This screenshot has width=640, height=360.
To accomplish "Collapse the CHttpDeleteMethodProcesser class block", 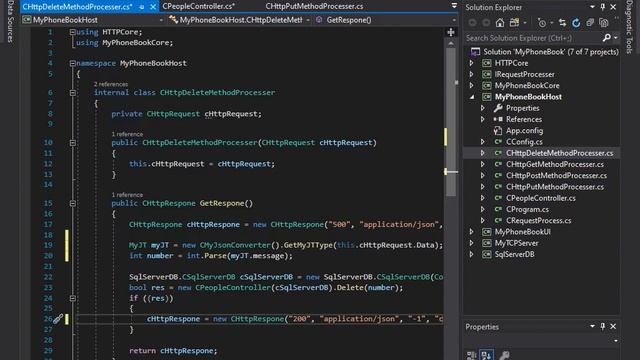I will [72, 93].
